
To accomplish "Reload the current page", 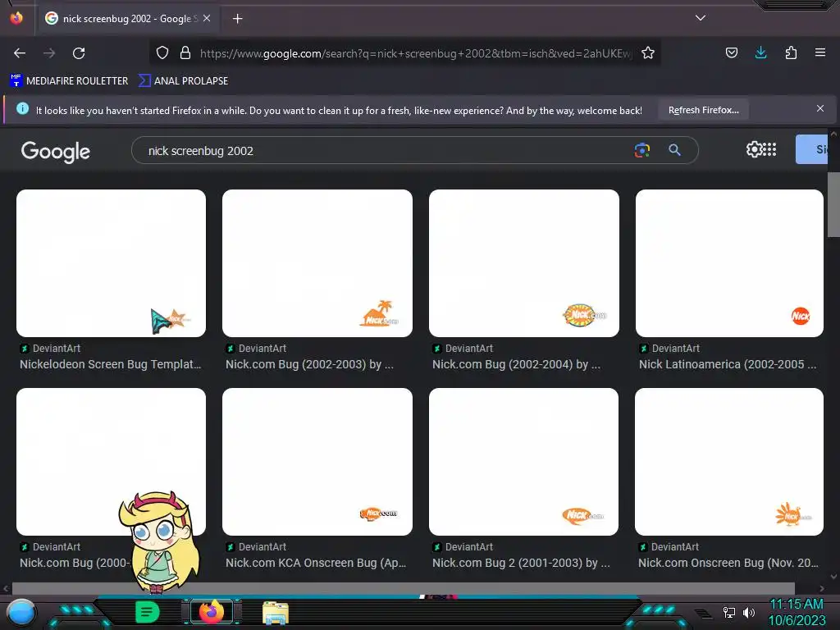I will pyautogui.click(x=79, y=53).
